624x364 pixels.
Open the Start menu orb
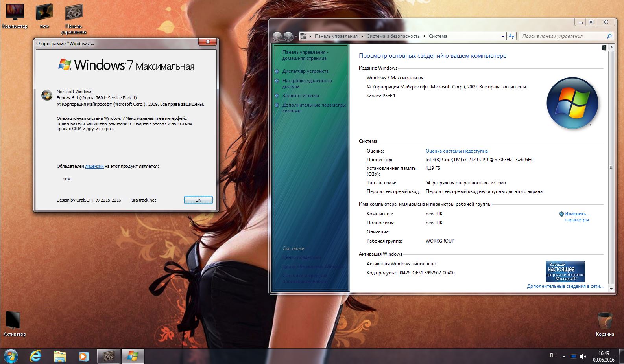[x=11, y=356]
